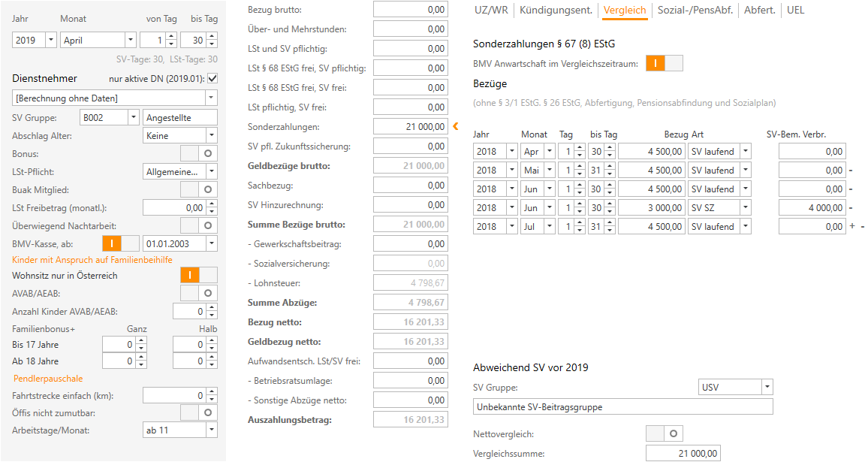Click the 'Unbekannte SV-Beitragsgruppe' text field
This screenshot has height=462, width=868.
(622, 406)
